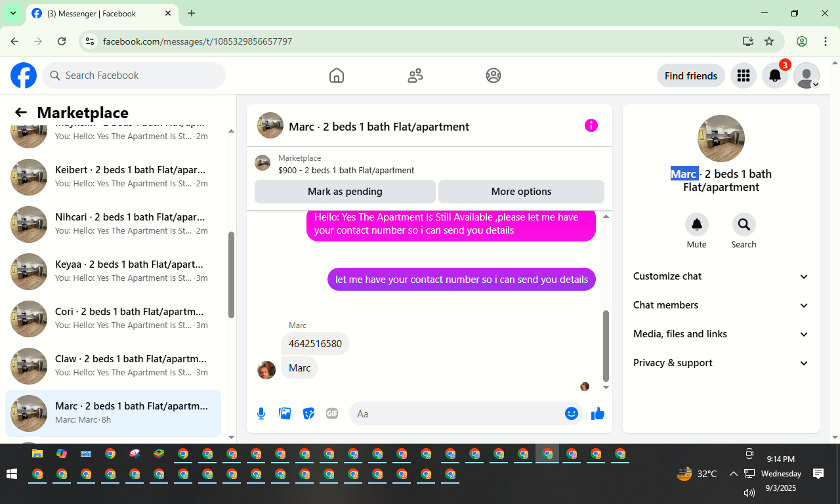840x504 pixels.
Task: Click the chat messages scrollbar thumb
Action: click(x=606, y=346)
